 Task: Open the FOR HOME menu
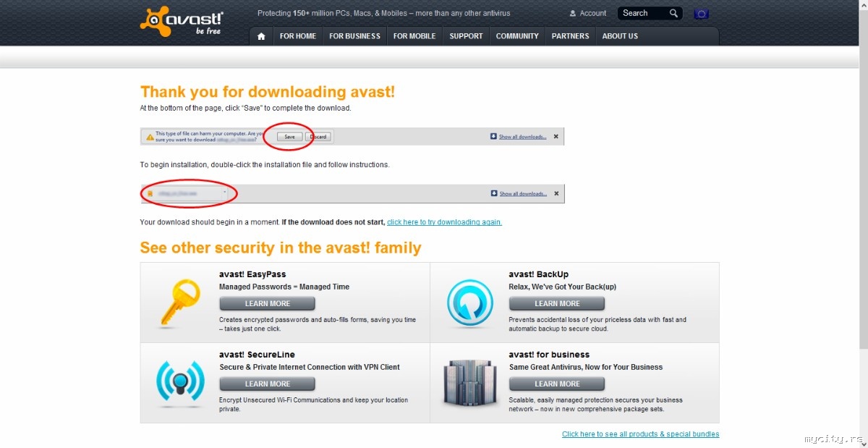[298, 36]
